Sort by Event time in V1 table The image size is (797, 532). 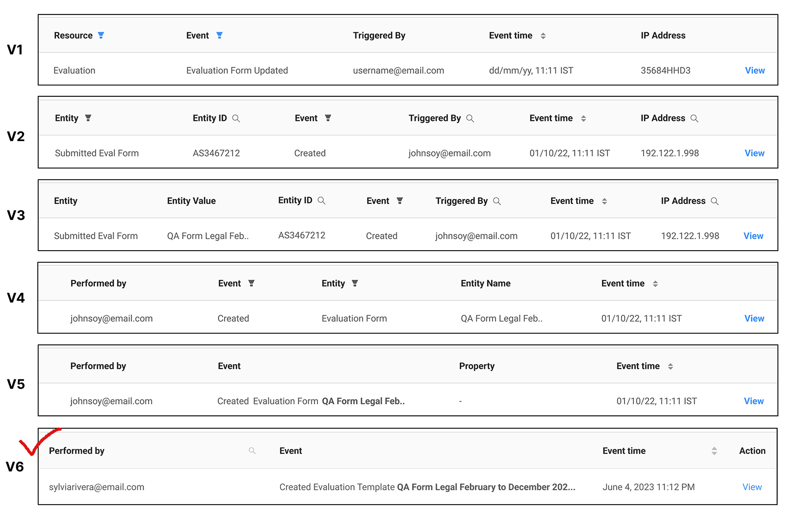click(x=543, y=36)
